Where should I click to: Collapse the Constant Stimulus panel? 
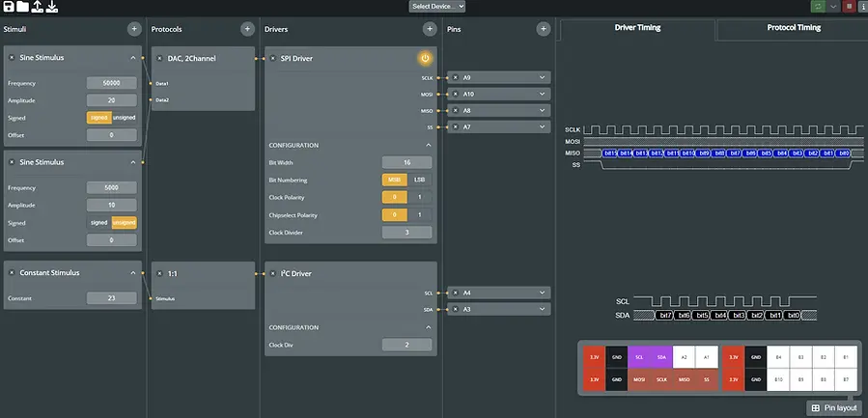click(x=133, y=273)
